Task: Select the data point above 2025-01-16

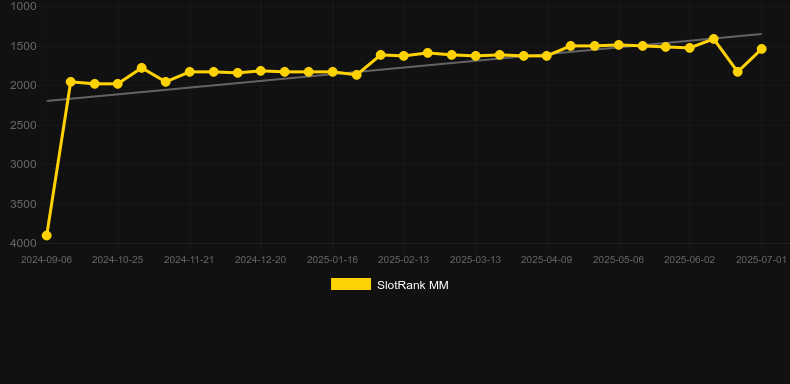Action: 333,72
